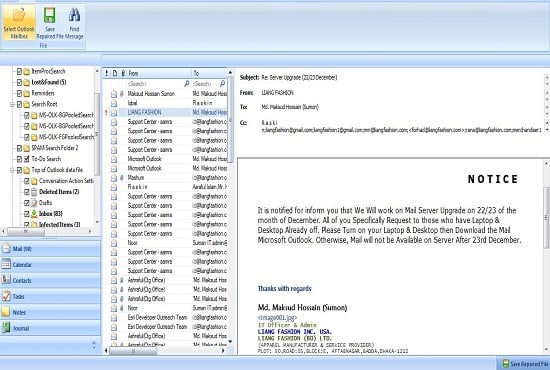550x370 pixels.
Task: Click the Tasks pane icon
Action: click(6, 296)
